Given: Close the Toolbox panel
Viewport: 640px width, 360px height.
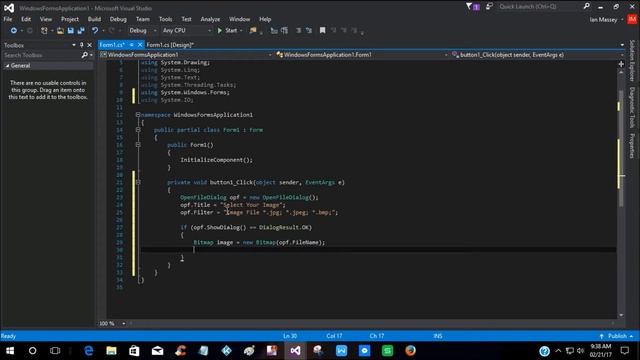Looking at the screenshot, I should (x=89, y=45).
